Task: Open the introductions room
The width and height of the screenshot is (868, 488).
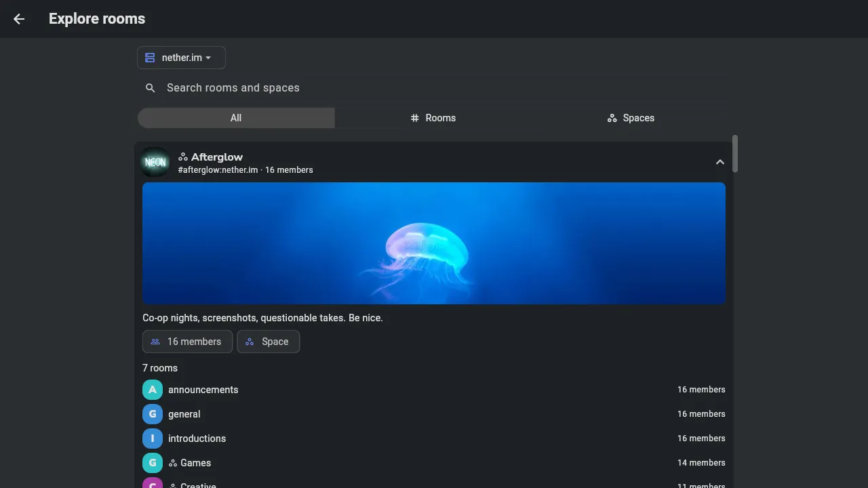Action: pyautogui.click(x=434, y=439)
